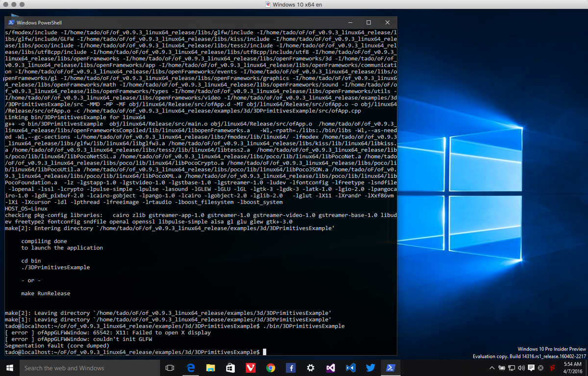Launch Vivaldi browser from the taskbar
Viewport: 588px width, 376px height.
click(250, 368)
